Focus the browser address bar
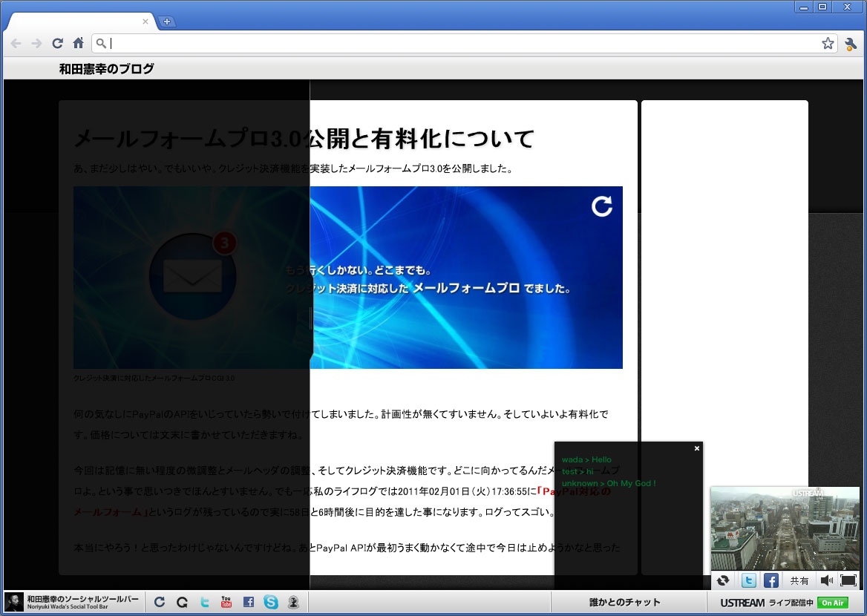Image resolution: width=867 pixels, height=616 pixels. pyautogui.click(x=465, y=43)
